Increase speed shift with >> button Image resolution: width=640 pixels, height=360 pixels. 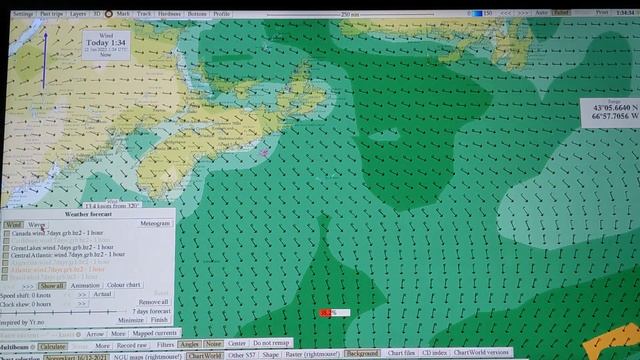82,295
